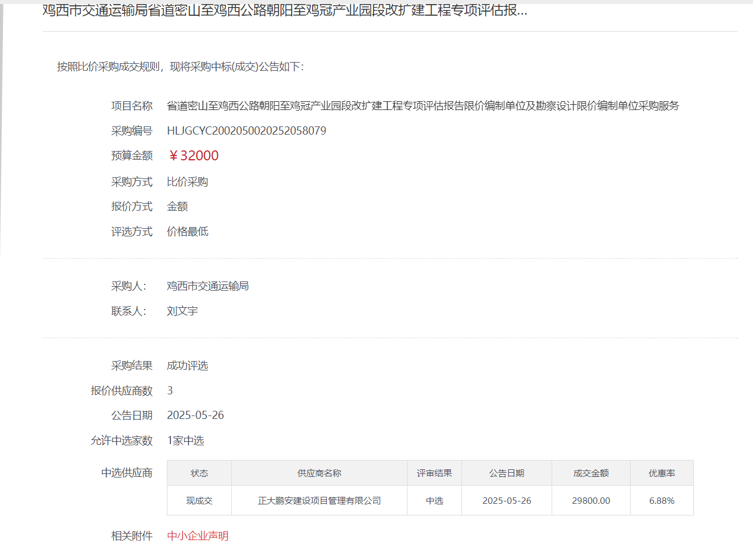
Task: Select the 中选 review result cell
Action: pyautogui.click(x=434, y=501)
